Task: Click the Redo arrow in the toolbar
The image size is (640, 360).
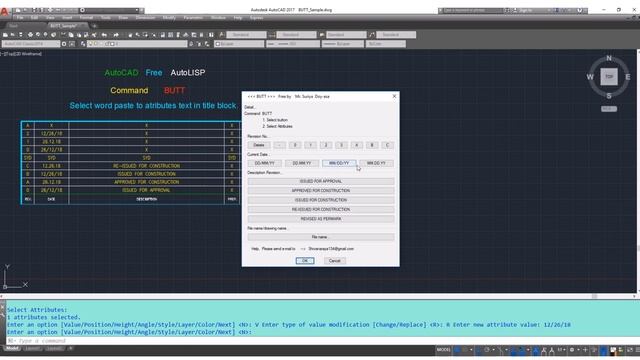Action: tap(116, 35)
